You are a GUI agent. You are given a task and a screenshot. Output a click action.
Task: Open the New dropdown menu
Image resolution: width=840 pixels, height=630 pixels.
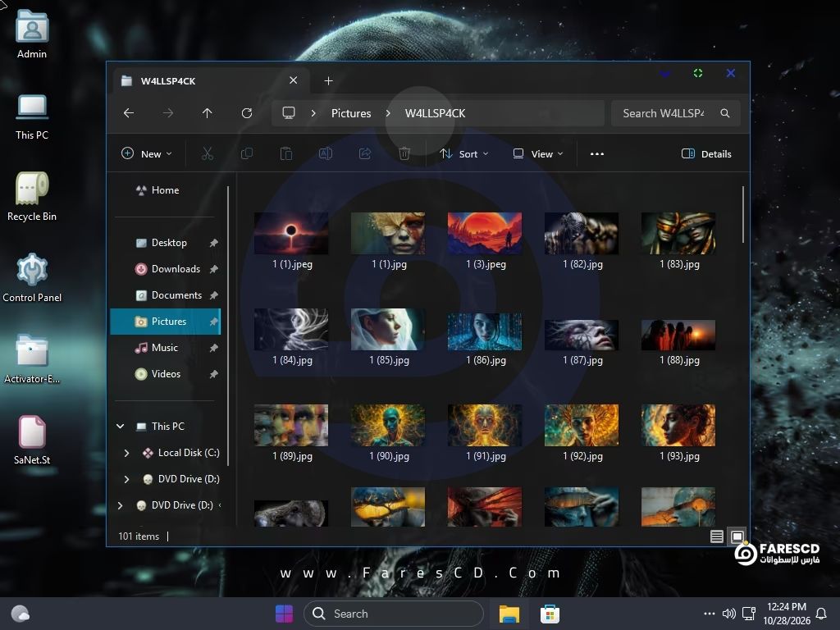[147, 153]
